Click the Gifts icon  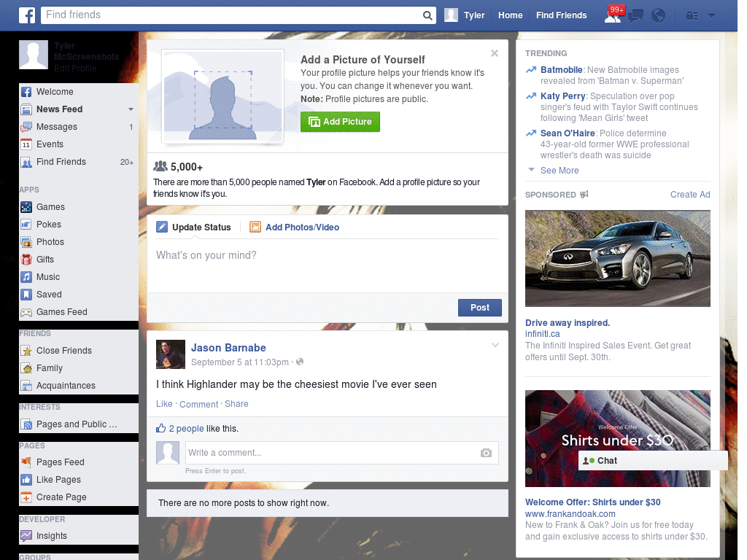tap(26, 260)
